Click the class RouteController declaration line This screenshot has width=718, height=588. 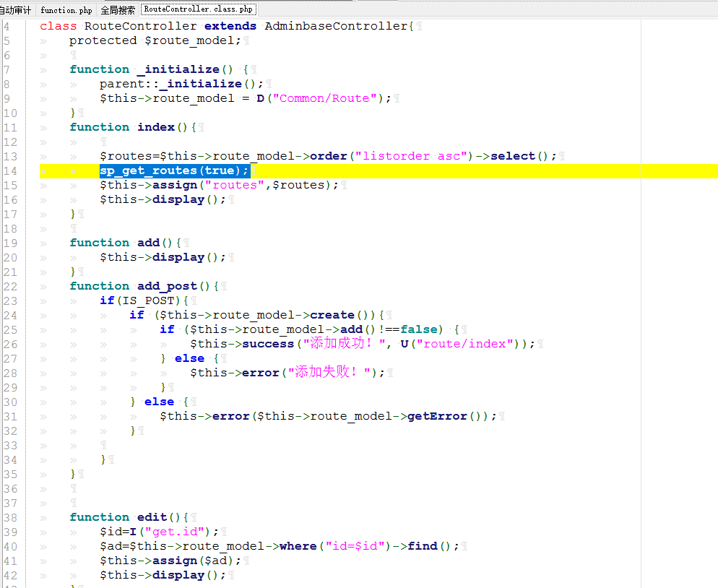pos(227,26)
